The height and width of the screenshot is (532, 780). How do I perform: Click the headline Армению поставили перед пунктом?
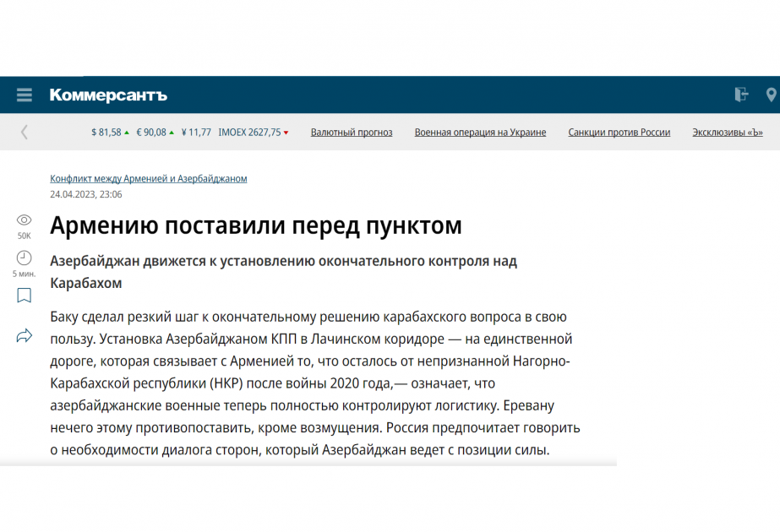click(x=255, y=225)
